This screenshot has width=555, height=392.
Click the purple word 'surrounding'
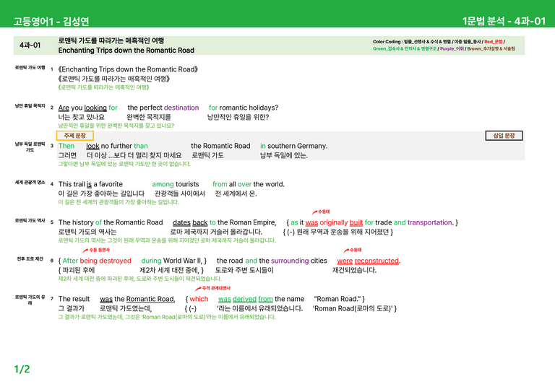click(290, 261)
